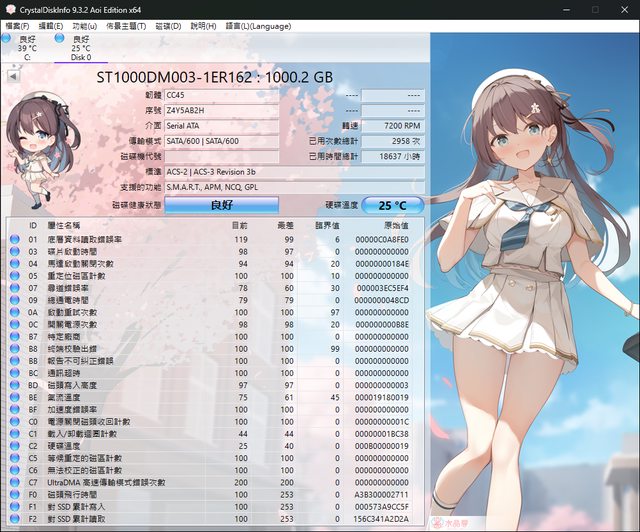This screenshot has width=640, height=532.
Task: Open the 檔案(F) menu
Action: (x=18, y=25)
